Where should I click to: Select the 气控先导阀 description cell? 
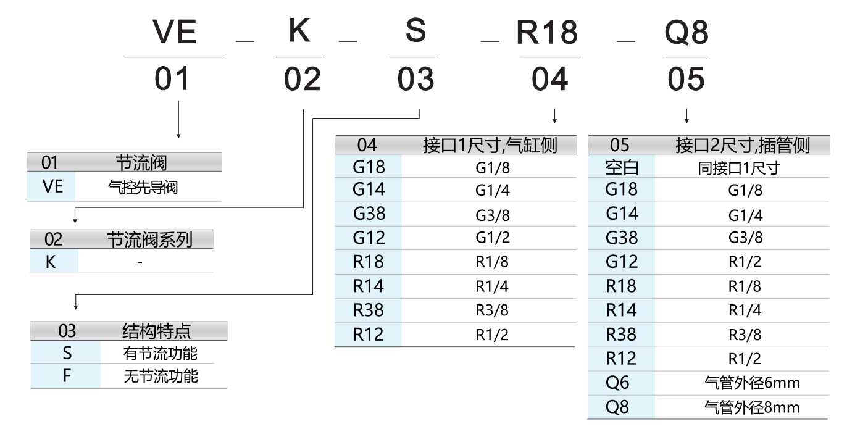[x=143, y=187]
